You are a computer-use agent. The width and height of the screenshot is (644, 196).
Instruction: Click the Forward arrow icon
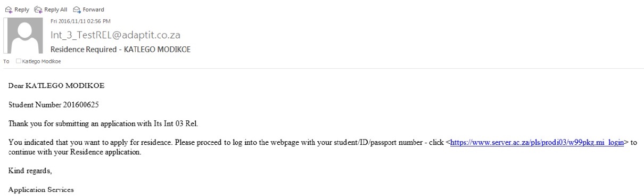tap(76, 10)
